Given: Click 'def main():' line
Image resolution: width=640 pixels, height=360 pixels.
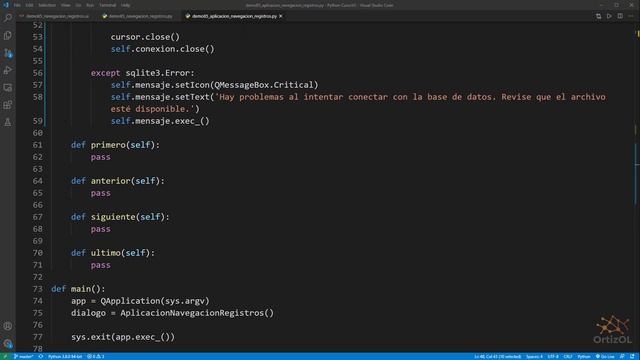Looking at the screenshot, I should pyautogui.click(x=78, y=289).
